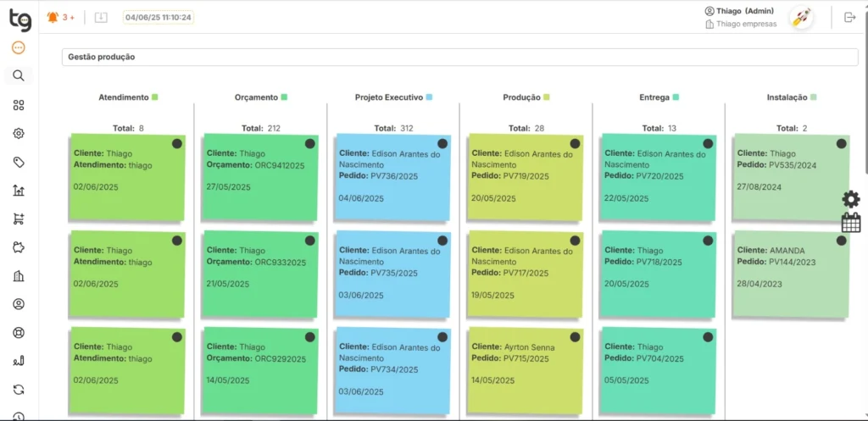Open the shopping cart icon in sidebar
868x421 pixels.
click(19, 219)
